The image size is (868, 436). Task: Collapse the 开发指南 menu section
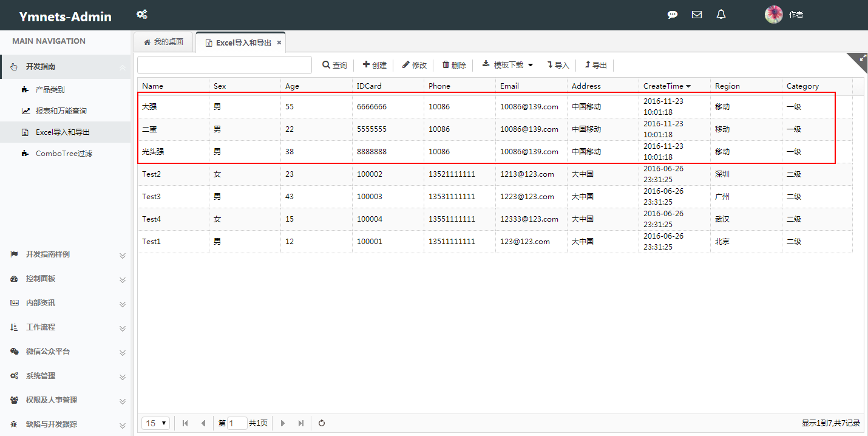66,67
